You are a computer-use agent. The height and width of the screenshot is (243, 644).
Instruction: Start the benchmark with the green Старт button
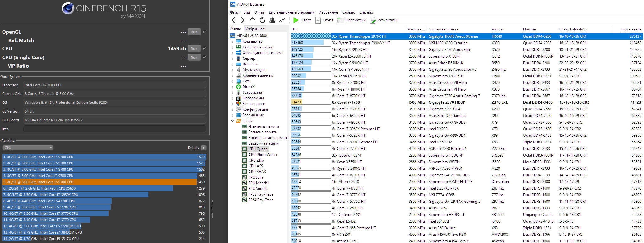302,20
